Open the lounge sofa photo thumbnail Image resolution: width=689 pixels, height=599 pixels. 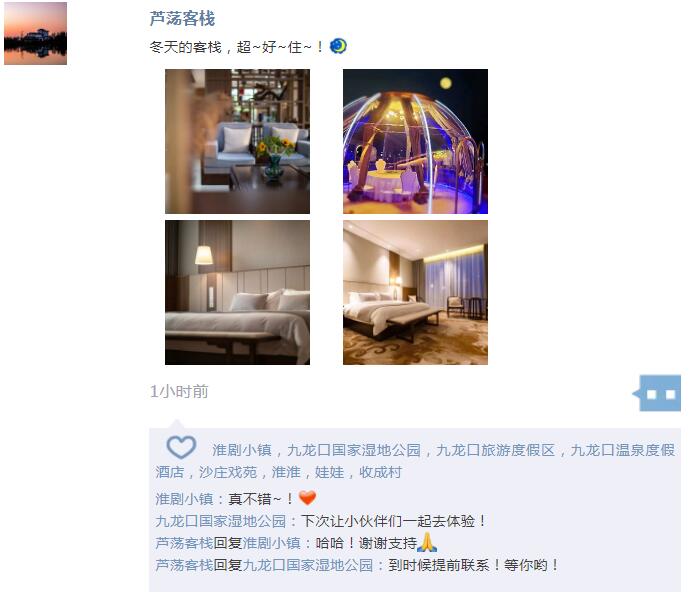click(x=237, y=142)
